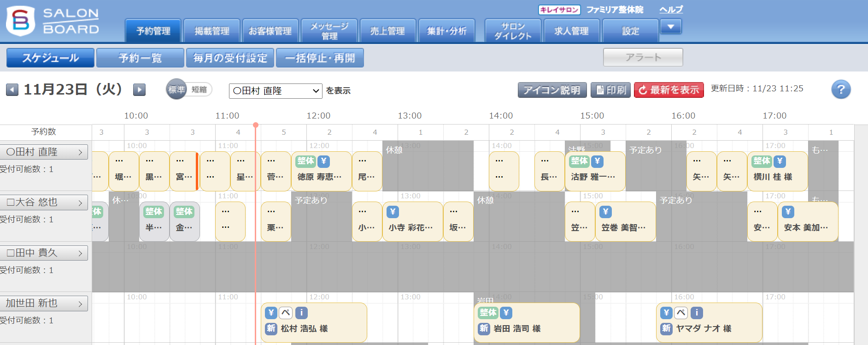Switch display to 標準 mode toggle
The height and width of the screenshot is (345, 868).
176,89
